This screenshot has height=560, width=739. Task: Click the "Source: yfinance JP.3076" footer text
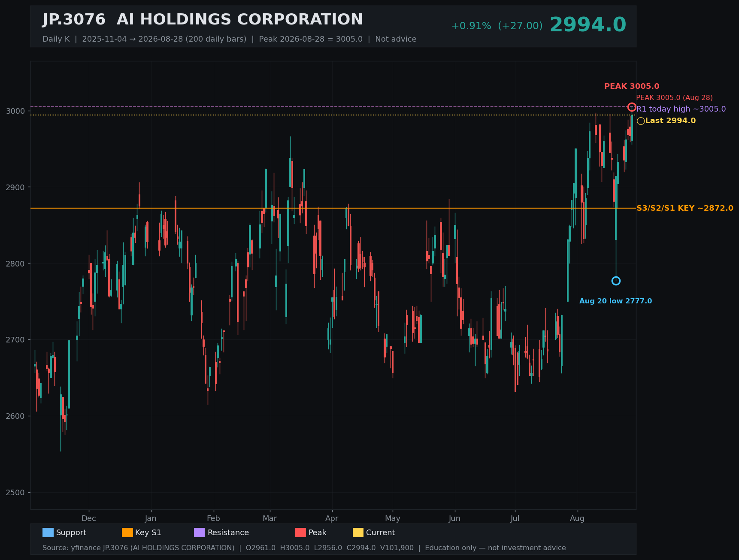[x=304, y=548]
